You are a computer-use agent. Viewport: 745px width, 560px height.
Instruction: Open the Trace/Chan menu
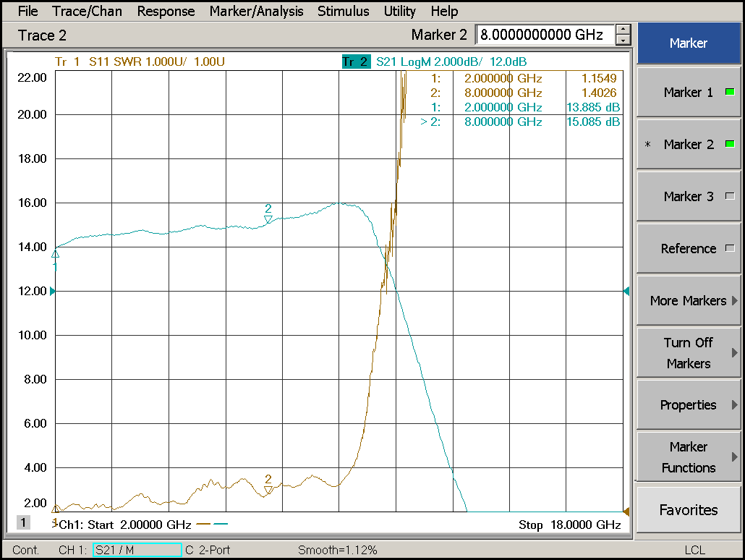point(87,11)
